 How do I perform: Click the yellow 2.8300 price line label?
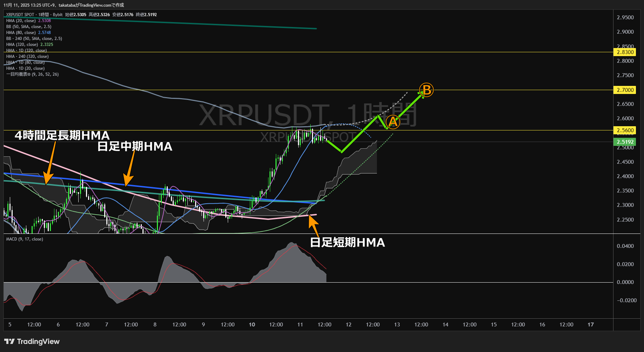pos(625,52)
